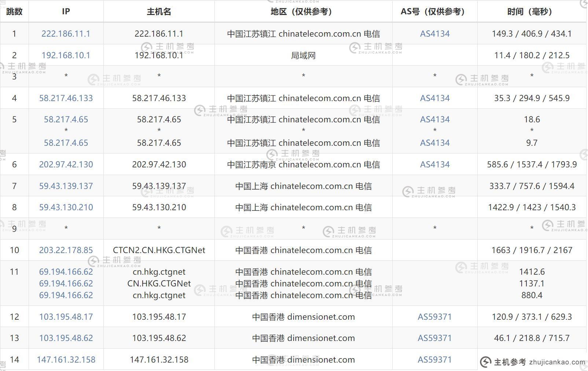
Task: Open the AS59371 link in hop 13 row
Action: (435, 338)
